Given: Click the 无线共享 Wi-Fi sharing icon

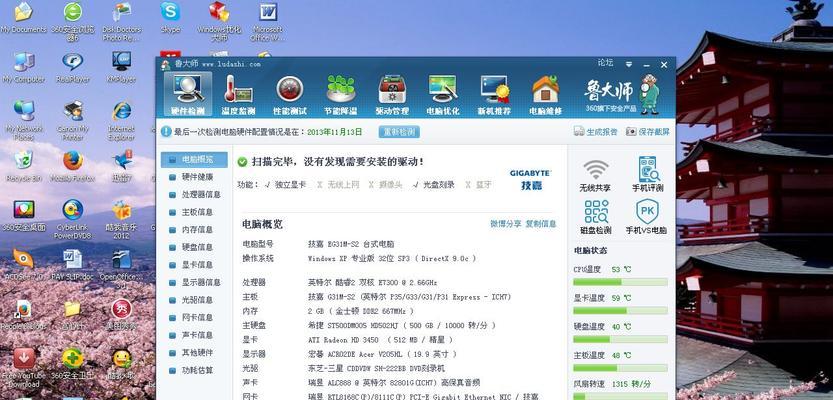Looking at the screenshot, I should tap(595, 174).
